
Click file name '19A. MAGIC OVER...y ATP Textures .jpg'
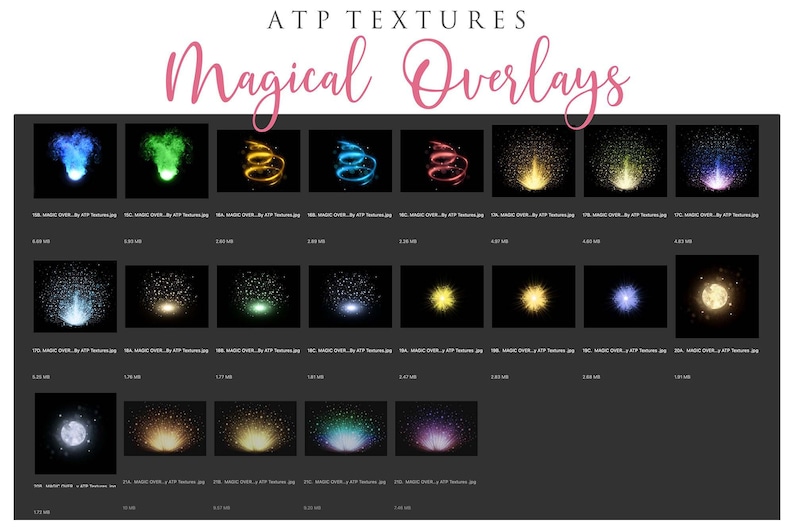(441, 350)
